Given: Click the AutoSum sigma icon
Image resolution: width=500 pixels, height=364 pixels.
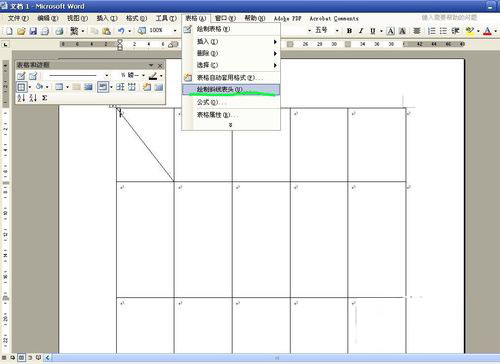Looking at the screenshot, I should click(44, 98).
